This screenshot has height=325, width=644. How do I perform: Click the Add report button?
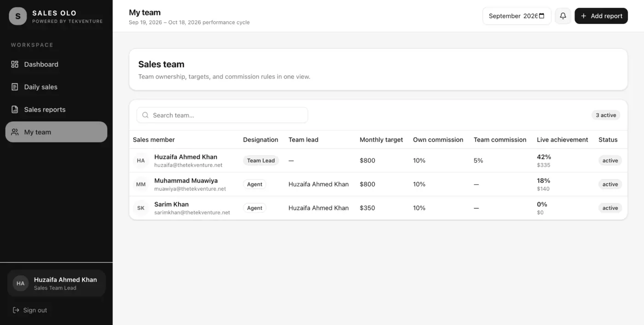[x=601, y=16]
